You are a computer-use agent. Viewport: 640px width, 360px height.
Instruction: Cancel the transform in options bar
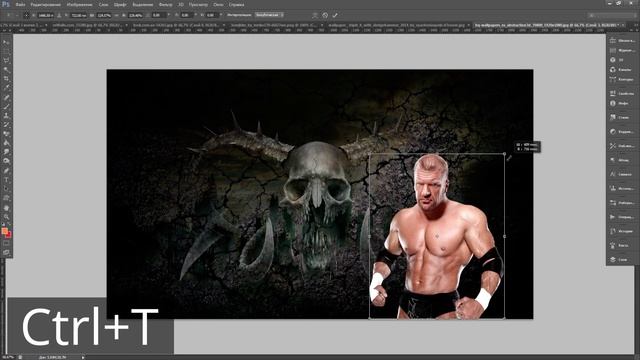(x=325, y=15)
